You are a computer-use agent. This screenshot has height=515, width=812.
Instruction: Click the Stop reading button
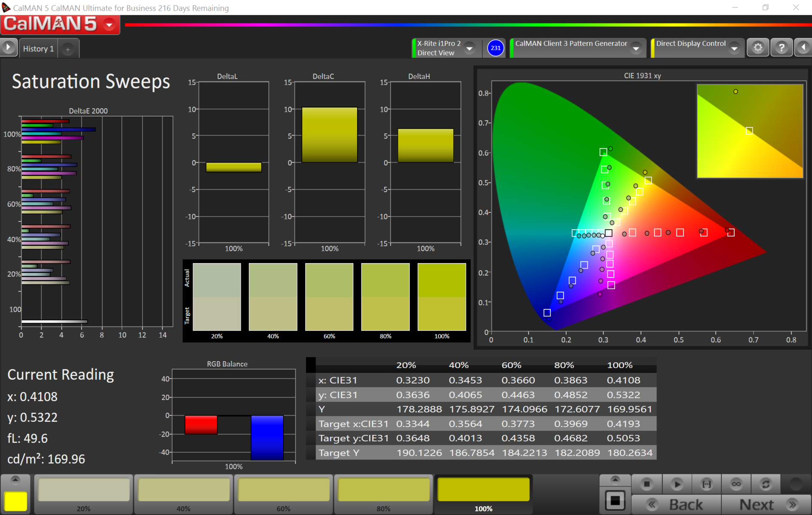pos(646,484)
